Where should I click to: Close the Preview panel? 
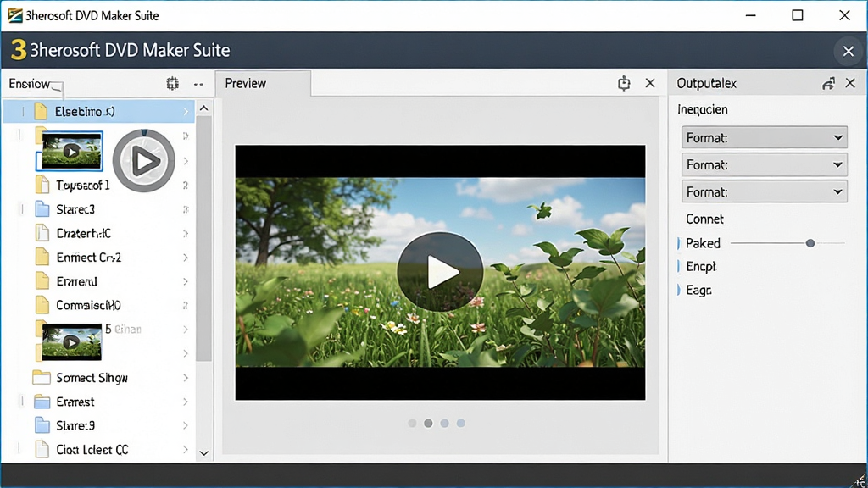click(x=650, y=83)
